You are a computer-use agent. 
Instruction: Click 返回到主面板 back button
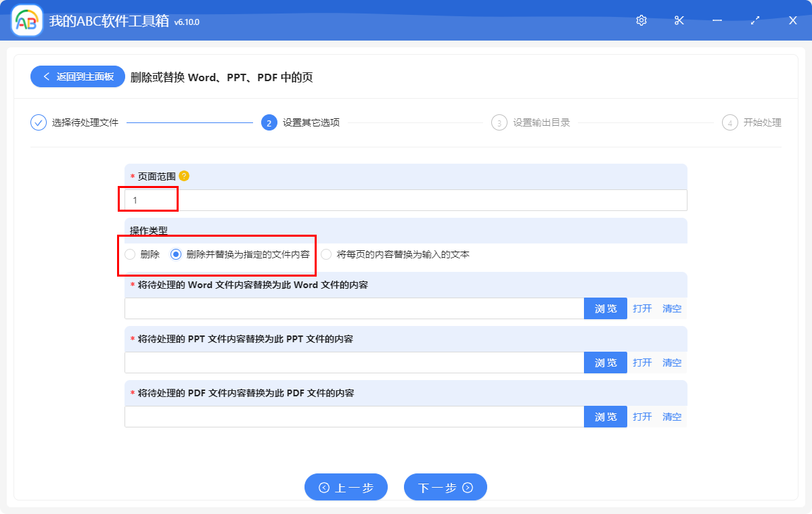tap(77, 76)
